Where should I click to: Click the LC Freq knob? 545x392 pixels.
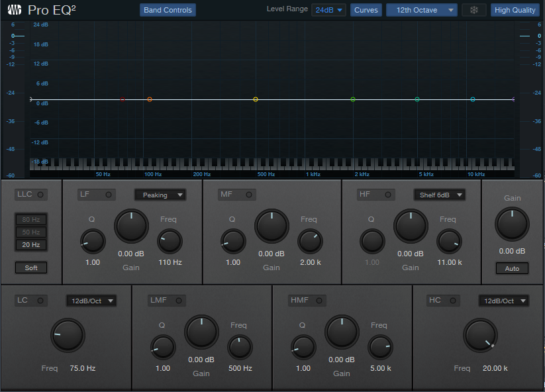[x=68, y=335]
